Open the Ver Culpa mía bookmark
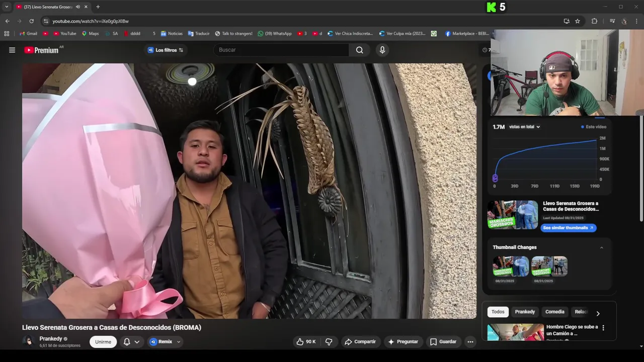 coord(402,34)
